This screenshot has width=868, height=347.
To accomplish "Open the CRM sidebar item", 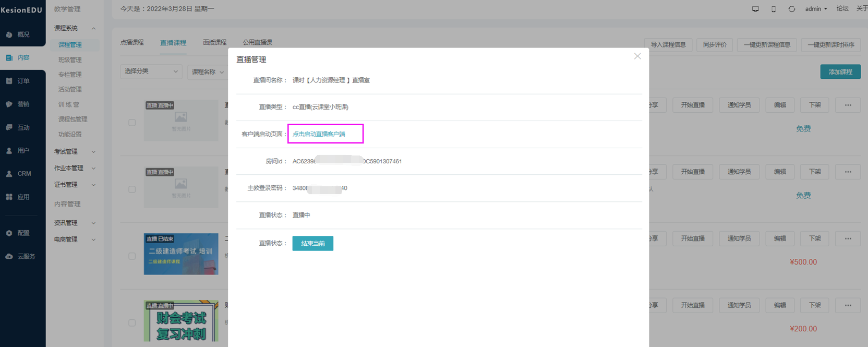I will pyautogui.click(x=22, y=173).
